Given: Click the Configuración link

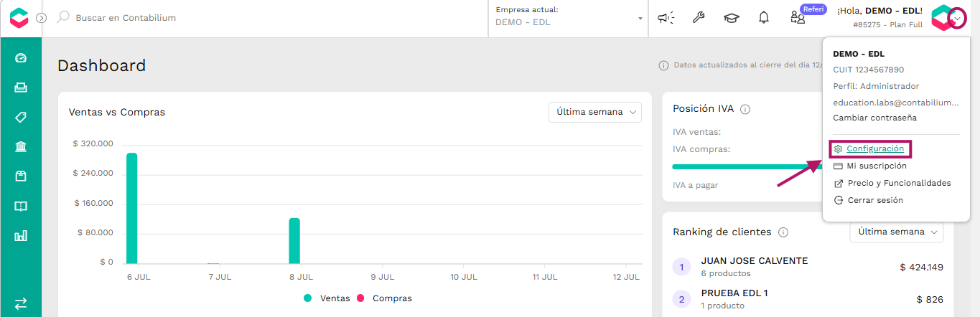Looking at the screenshot, I should coord(875,148).
